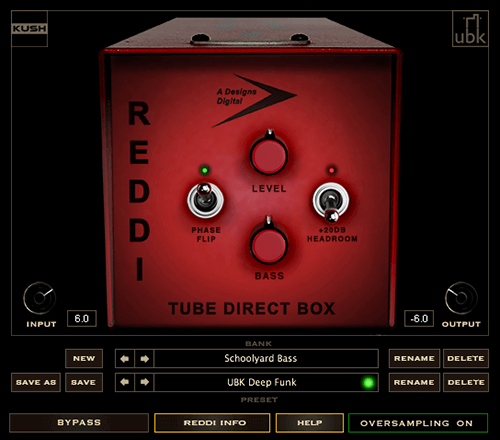Select next bank with right arrow
Viewport: 500px width, 440px height.
(144, 359)
